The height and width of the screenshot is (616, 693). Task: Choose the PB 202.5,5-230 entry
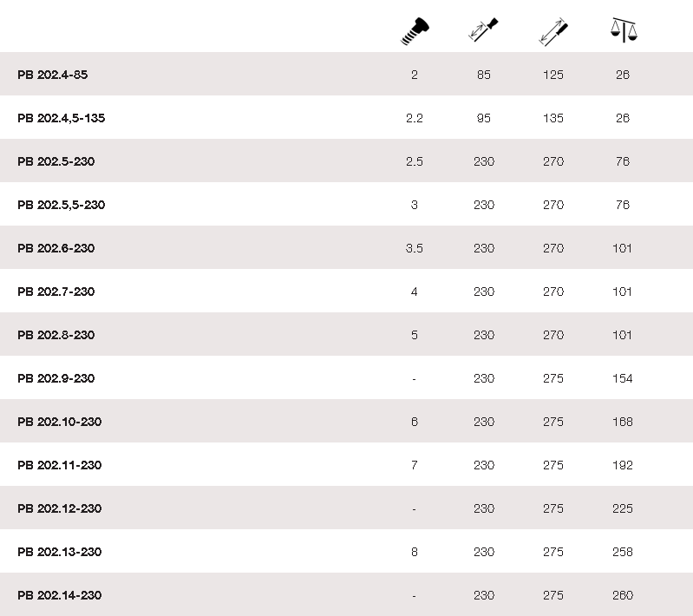pos(62,205)
